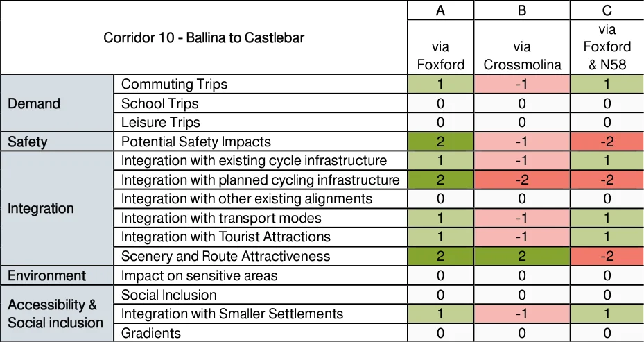The width and height of the screenshot is (644, 342).
Task: Select the Integration category cell
Action: coord(57,208)
